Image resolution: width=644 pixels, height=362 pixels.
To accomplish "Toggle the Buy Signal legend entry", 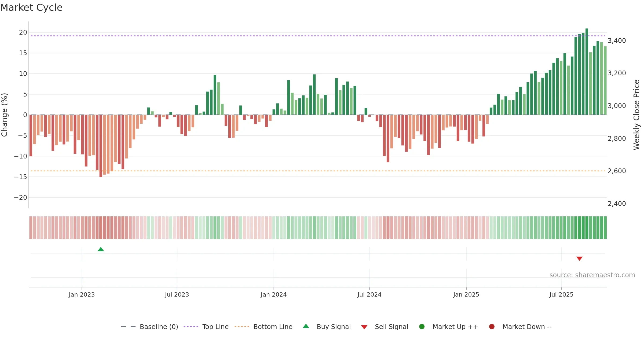I will 327,327.
